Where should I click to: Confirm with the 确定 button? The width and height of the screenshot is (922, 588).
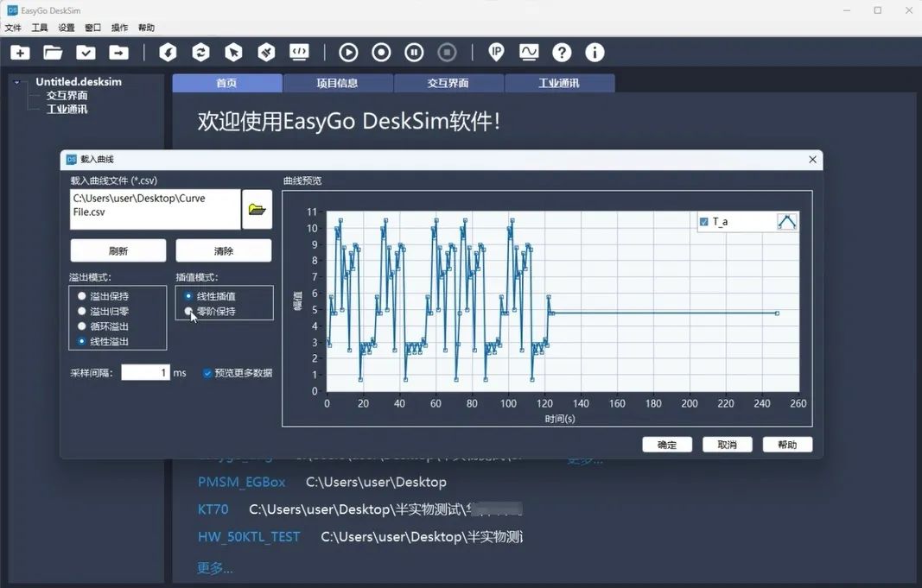click(x=667, y=445)
